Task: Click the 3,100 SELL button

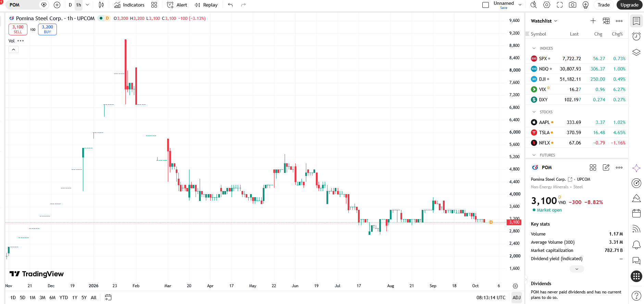Action: [x=18, y=29]
